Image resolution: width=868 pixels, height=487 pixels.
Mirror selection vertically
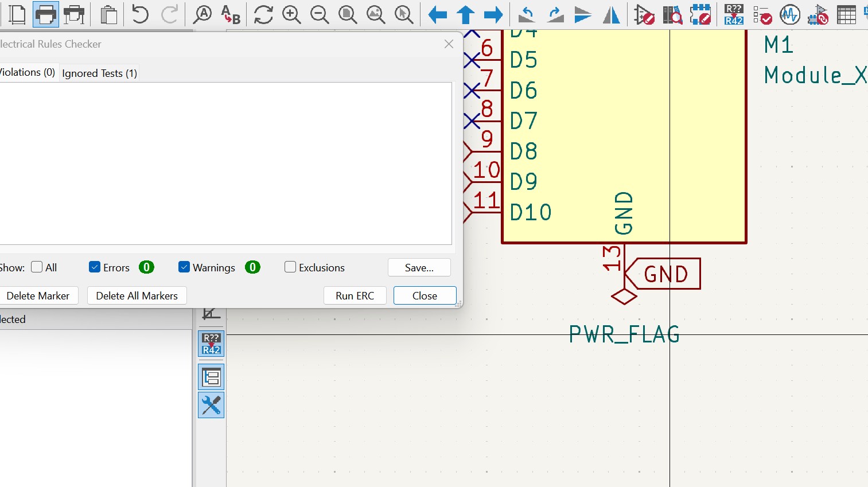tap(583, 14)
